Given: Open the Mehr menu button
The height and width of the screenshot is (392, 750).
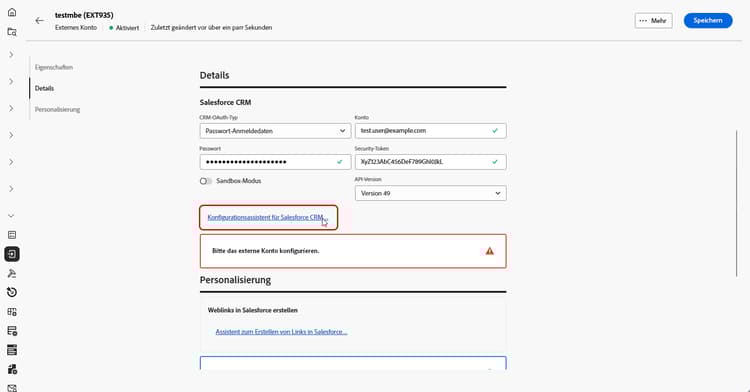Looking at the screenshot, I should tap(653, 21).
